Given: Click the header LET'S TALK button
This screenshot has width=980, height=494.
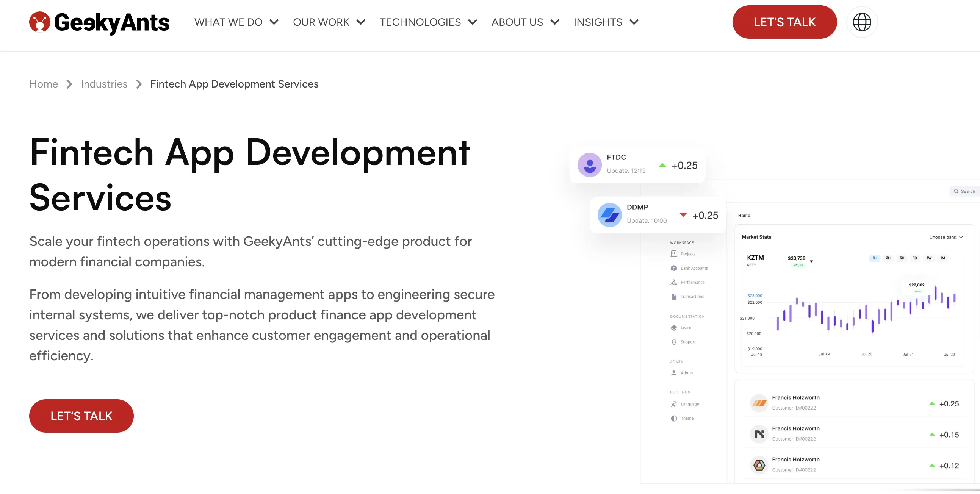Looking at the screenshot, I should (784, 22).
